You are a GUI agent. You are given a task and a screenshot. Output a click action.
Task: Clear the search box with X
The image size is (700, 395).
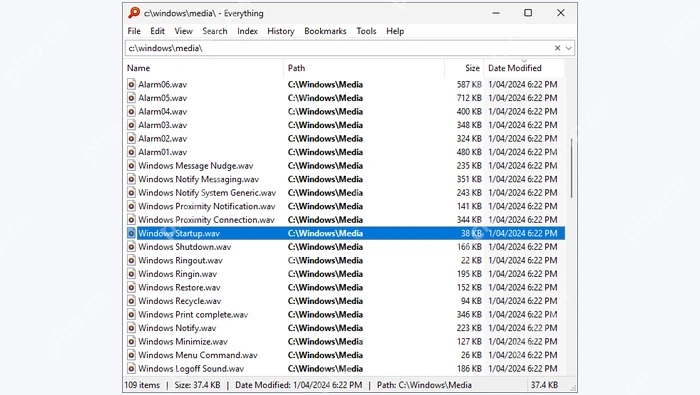[x=557, y=48]
